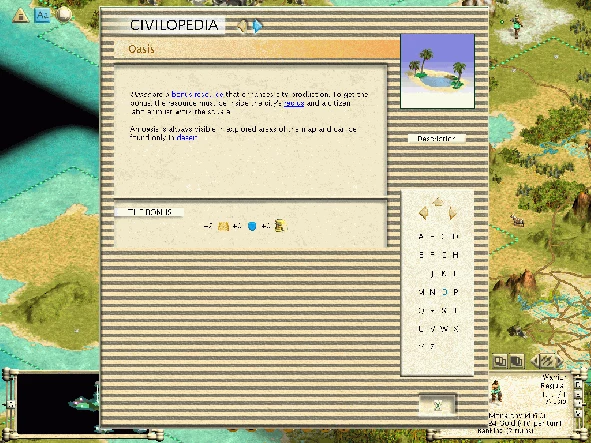
Task: Click the round advisors stone icon
Action: coord(64,15)
